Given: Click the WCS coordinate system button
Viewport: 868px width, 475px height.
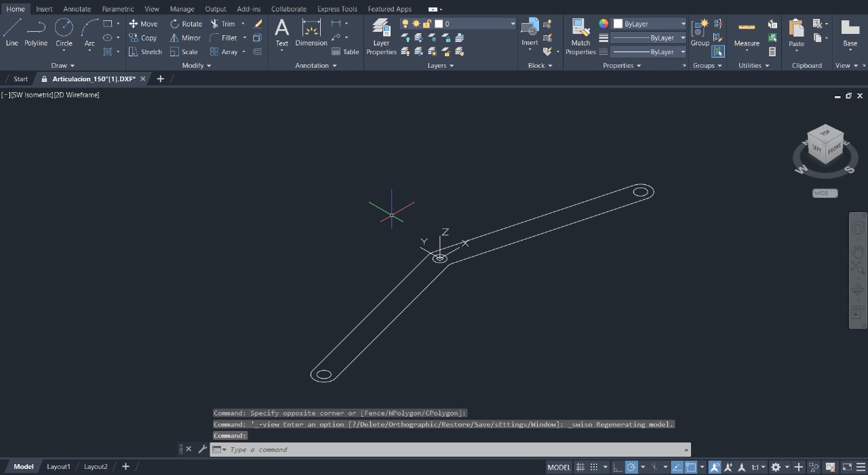Looking at the screenshot, I should tap(825, 193).
